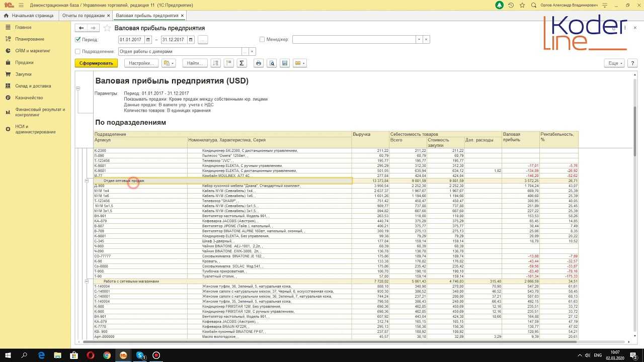
Task: Click the report variants icon button
Action: [169, 63]
